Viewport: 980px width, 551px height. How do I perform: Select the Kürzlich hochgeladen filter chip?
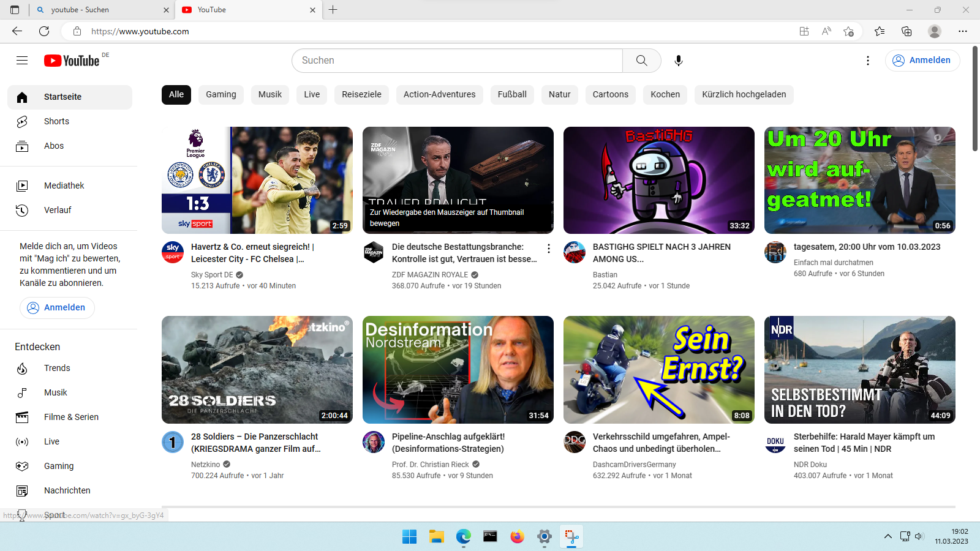click(744, 94)
